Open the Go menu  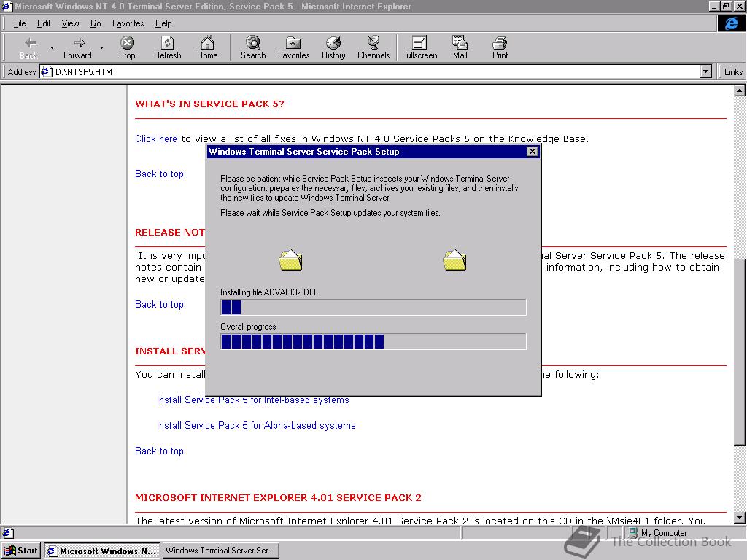click(x=96, y=23)
